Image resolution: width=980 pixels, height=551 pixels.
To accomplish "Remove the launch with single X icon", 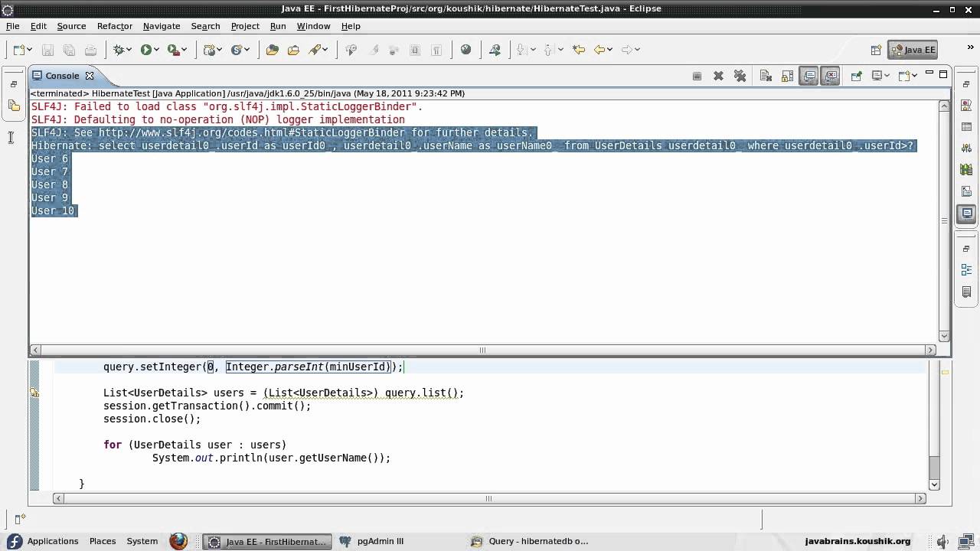I will tap(718, 76).
